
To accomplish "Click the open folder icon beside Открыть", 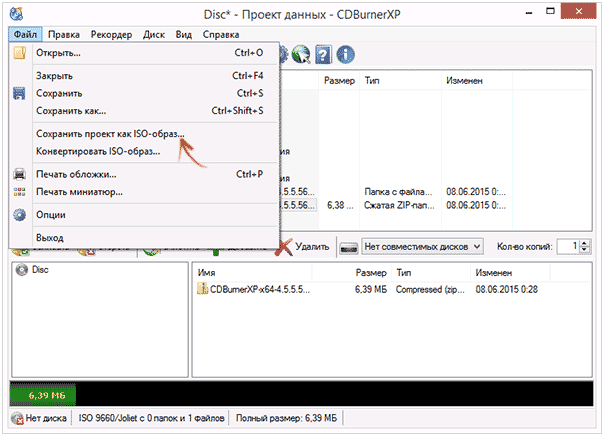I will (20, 53).
